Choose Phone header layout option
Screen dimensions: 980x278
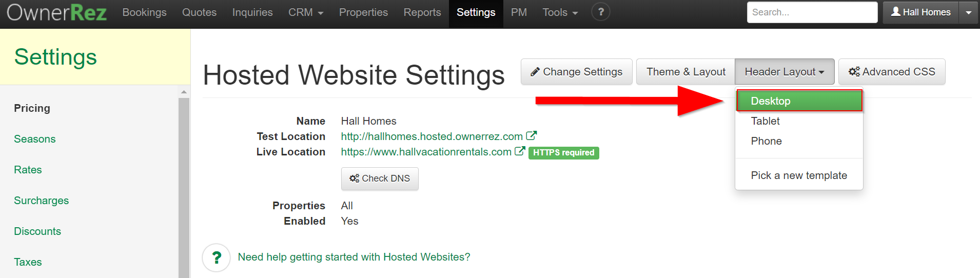click(x=766, y=141)
